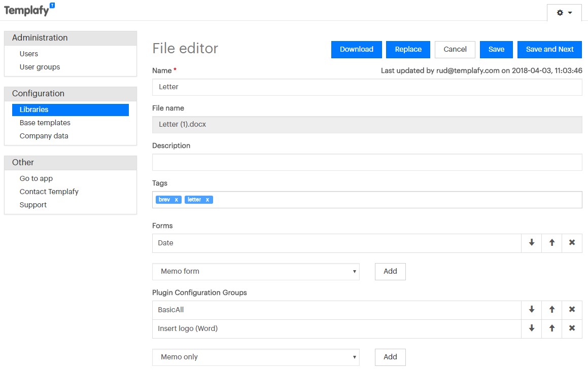Open the Support link
Image resolution: width=588 pixels, height=370 pixels.
tap(33, 205)
